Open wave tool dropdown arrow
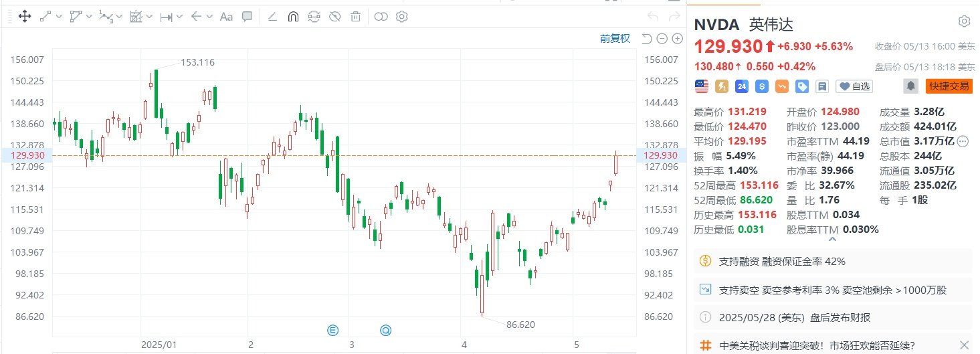Image resolution: width=980 pixels, height=354 pixels. coord(119,17)
